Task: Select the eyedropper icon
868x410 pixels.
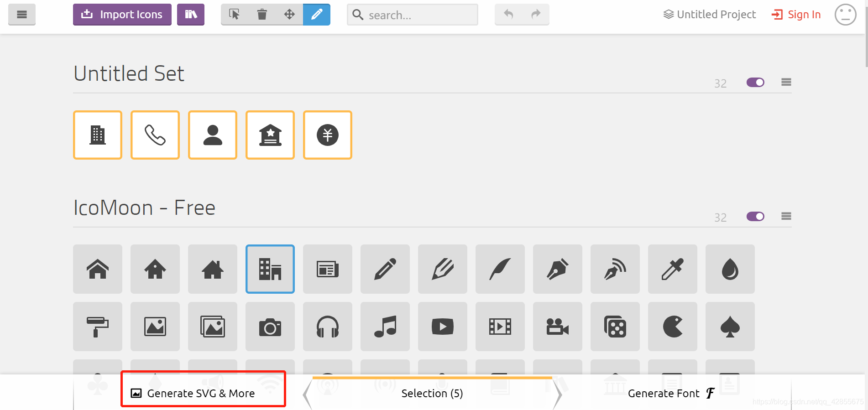Action: point(673,269)
